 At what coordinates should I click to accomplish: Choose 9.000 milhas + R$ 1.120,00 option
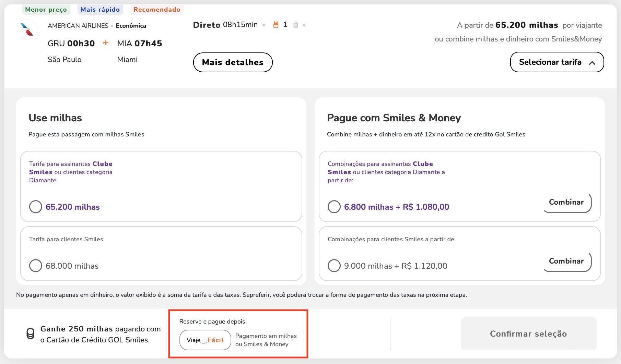[334, 266]
